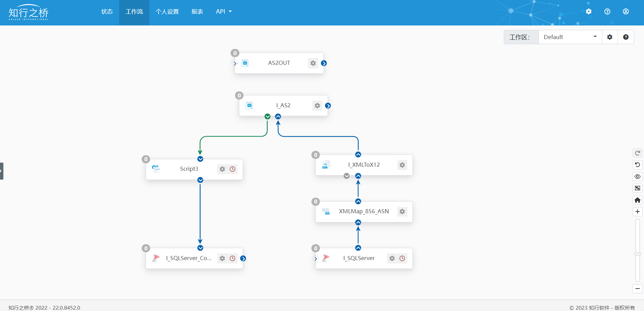This screenshot has height=311, width=644.
Task: Select the I_SQLServer_Co... connector label
Action: point(189,258)
